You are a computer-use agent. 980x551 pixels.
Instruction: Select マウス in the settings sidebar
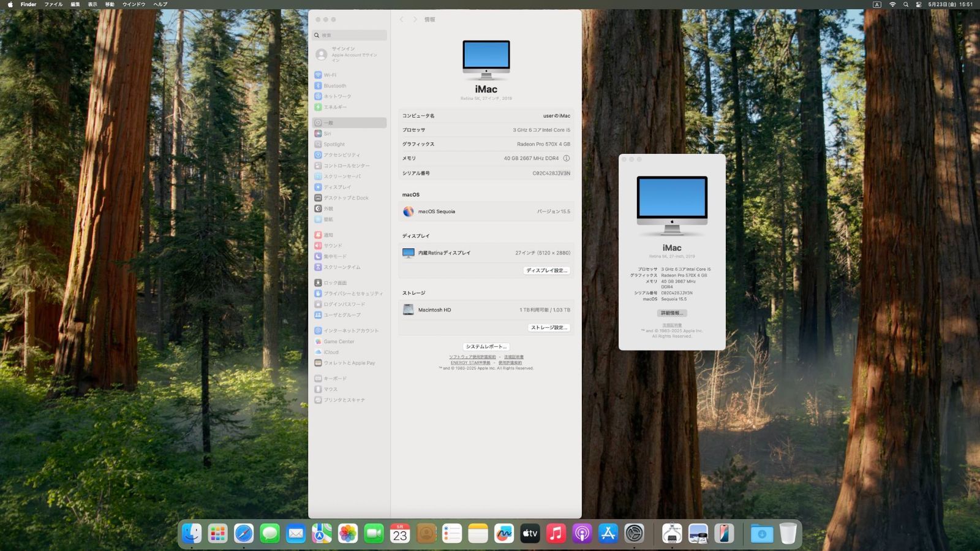click(x=349, y=389)
